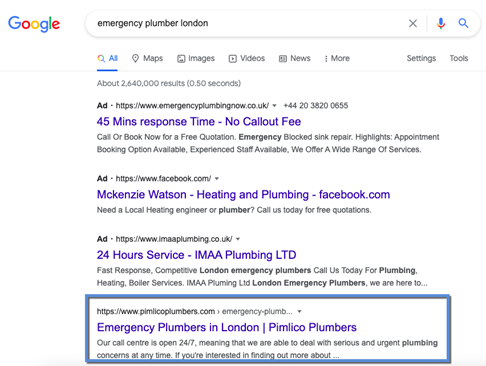
Task: Switch to the Maps tab
Action: click(x=147, y=58)
